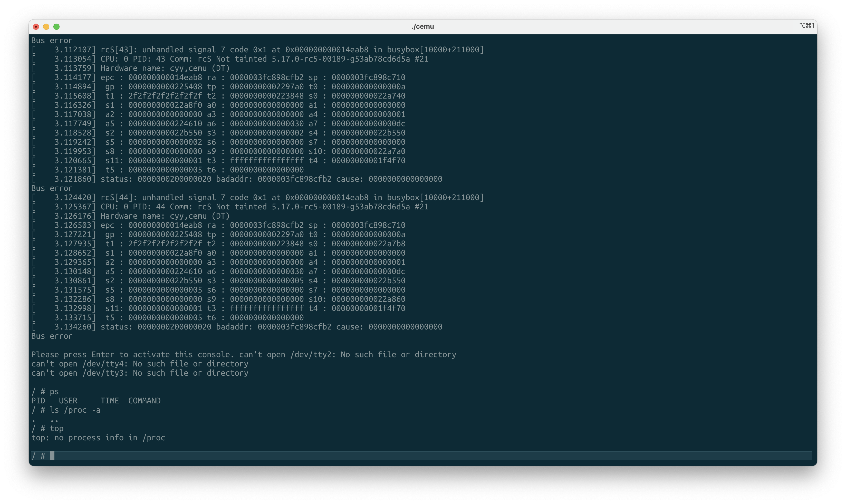The image size is (846, 504).
Task: Click the rcS[43] unhandled signal line
Action: pos(257,49)
